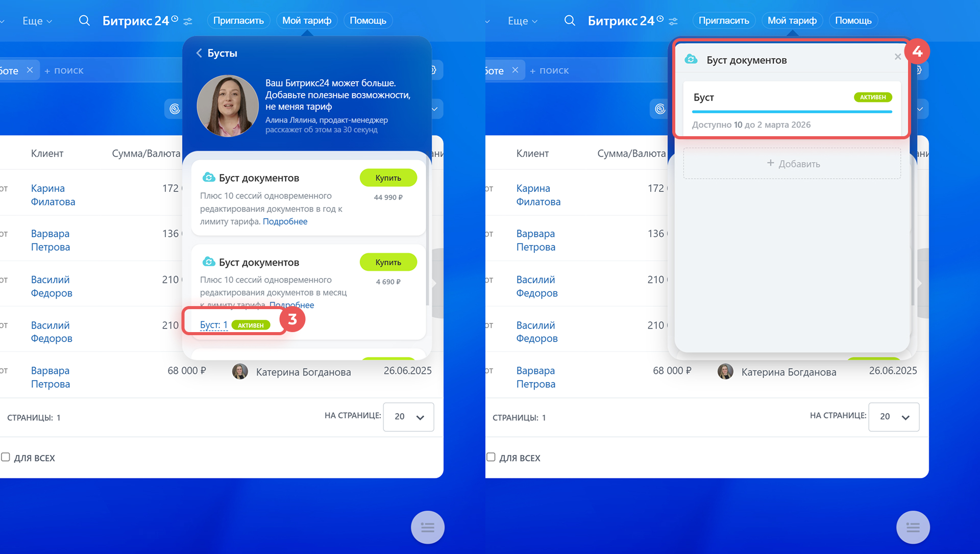Remove the left filter tag with X icon

[30, 70]
